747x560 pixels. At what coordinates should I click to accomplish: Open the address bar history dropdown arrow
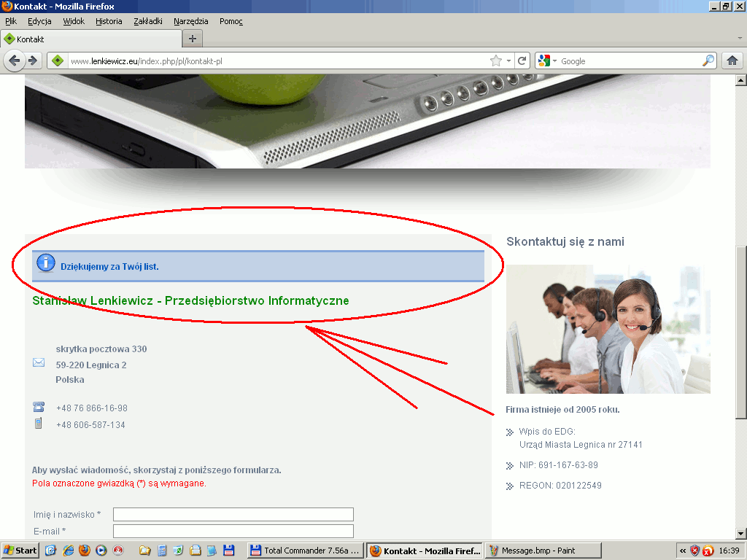[x=508, y=61]
